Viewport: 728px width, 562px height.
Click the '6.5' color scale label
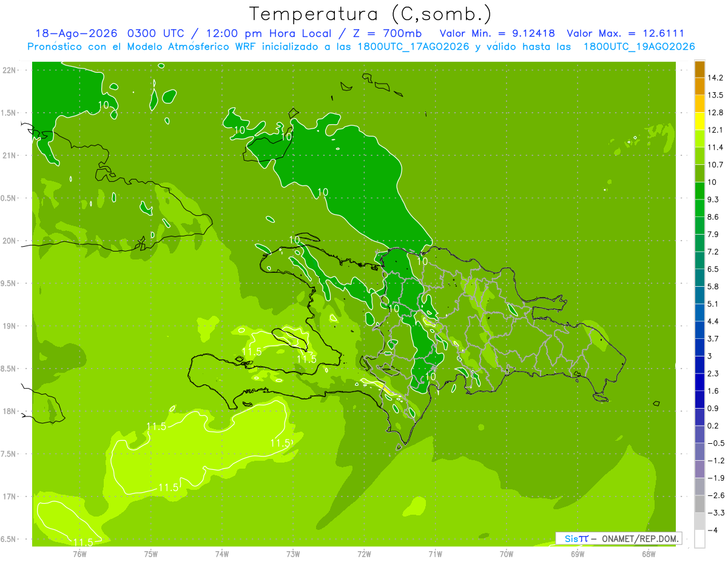[713, 269]
